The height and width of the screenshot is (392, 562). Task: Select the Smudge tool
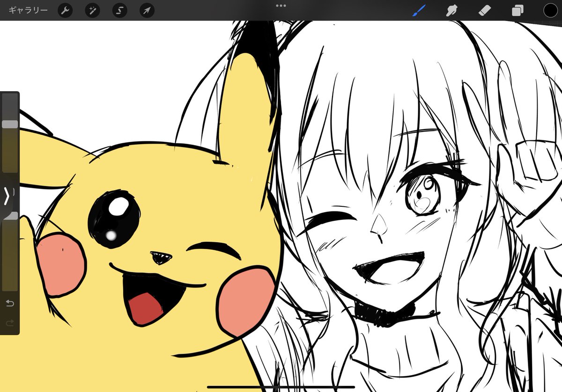pos(451,10)
